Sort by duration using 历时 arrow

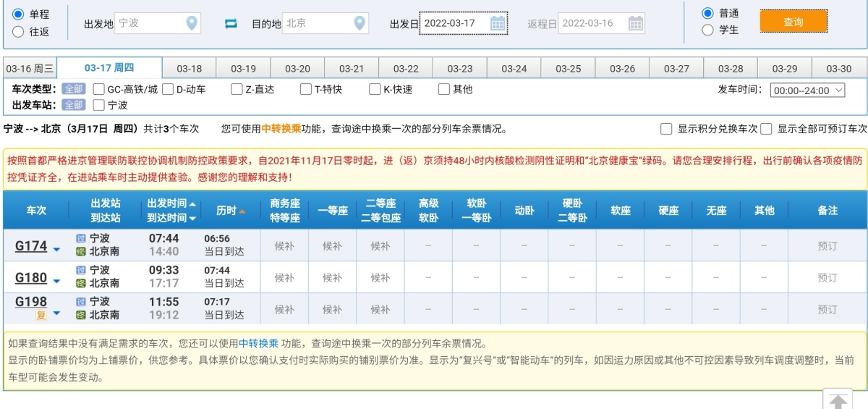click(x=242, y=211)
